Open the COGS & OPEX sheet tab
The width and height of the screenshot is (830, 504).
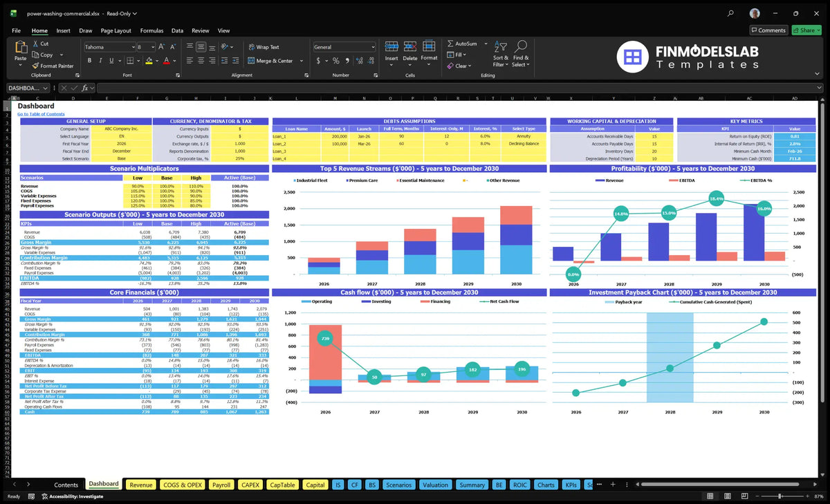(x=183, y=485)
